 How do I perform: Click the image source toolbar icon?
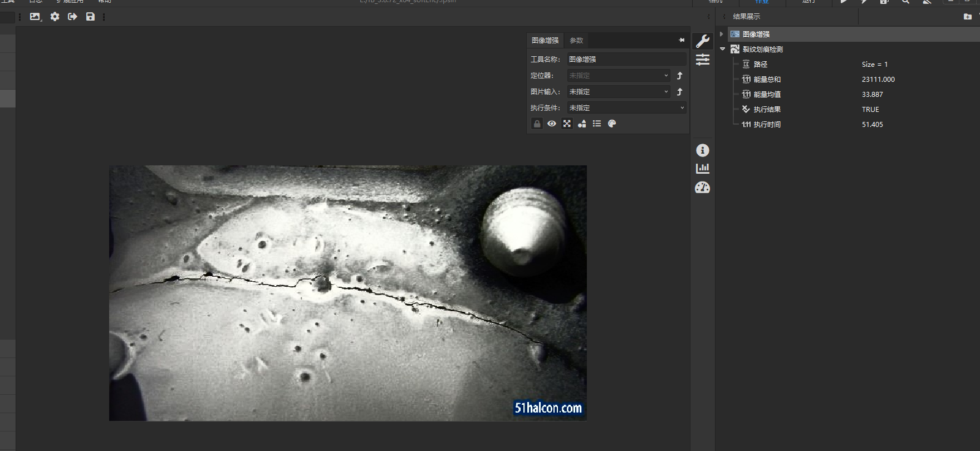pos(35,17)
